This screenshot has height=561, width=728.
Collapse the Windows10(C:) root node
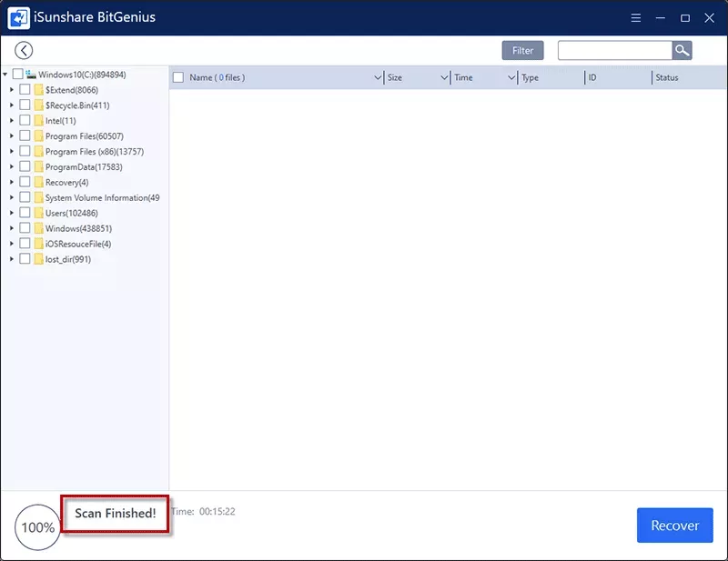5,75
